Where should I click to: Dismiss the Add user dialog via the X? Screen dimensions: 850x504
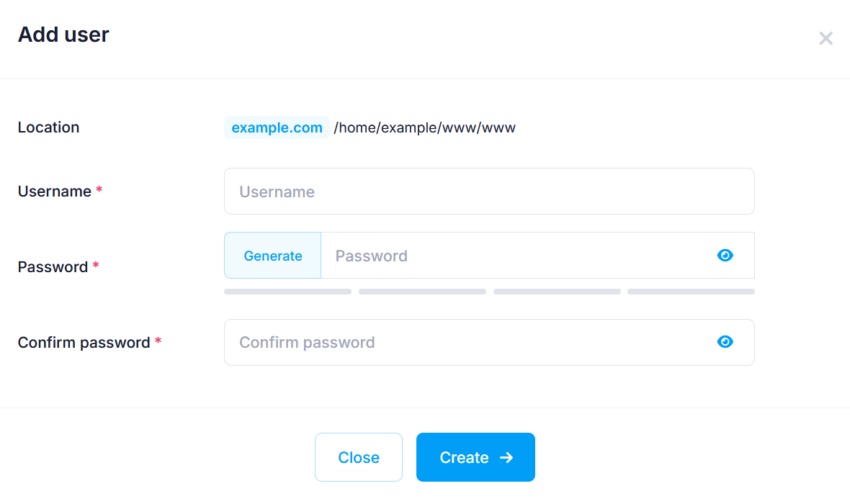[x=826, y=38]
